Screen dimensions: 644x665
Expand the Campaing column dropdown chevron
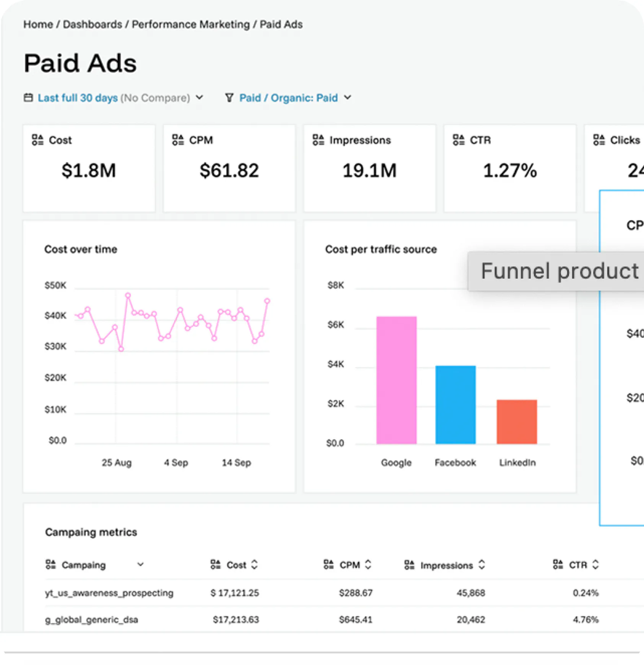coord(140,564)
